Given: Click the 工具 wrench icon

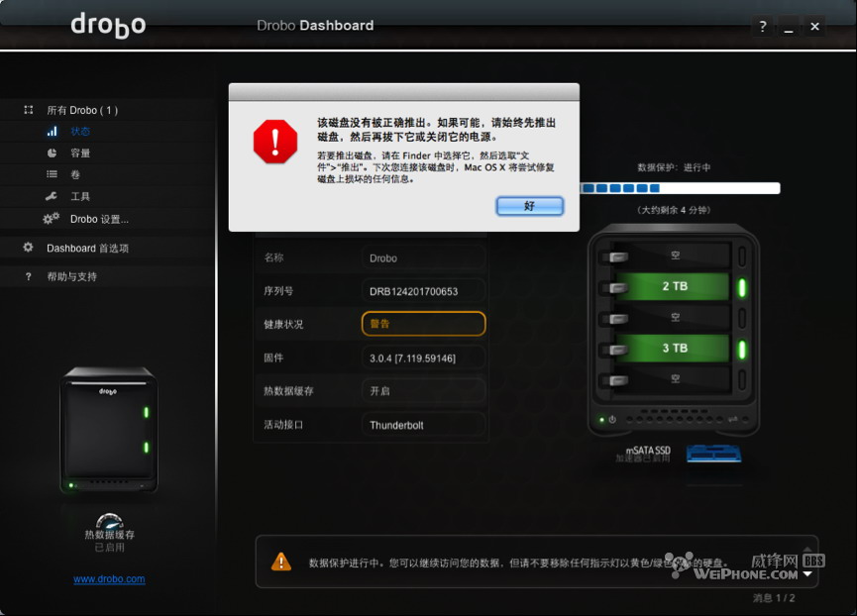Looking at the screenshot, I should click(52, 196).
